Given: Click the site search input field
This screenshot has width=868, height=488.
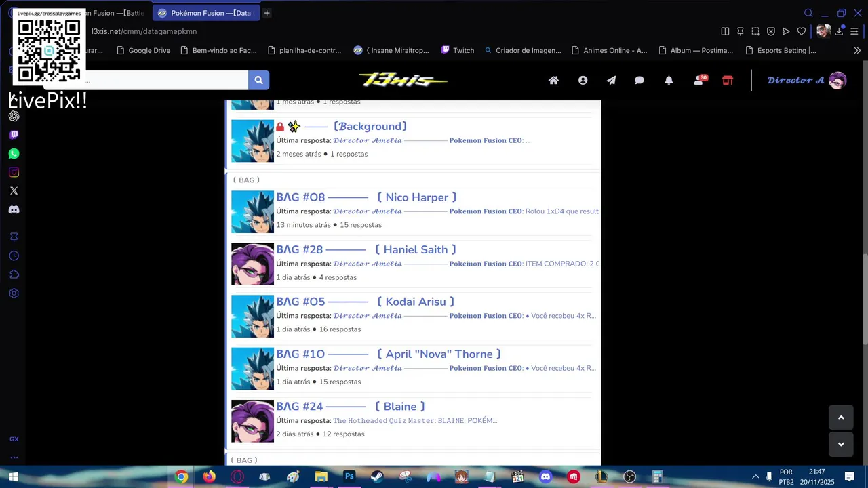Looking at the screenshot, I should pos(146,80).
